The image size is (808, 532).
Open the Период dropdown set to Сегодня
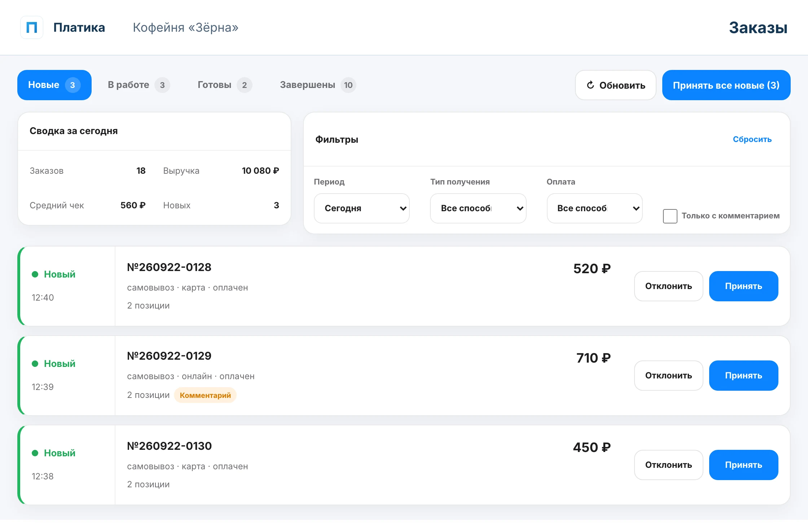tap(362, 208)
